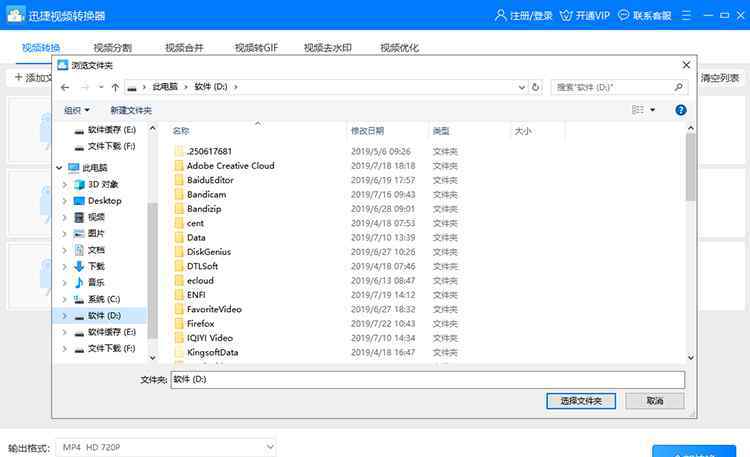The width and height of the screenshot is (750, 457).
Task: Select the FavoriteVideo folder row
Action: (x=316, y=309)
